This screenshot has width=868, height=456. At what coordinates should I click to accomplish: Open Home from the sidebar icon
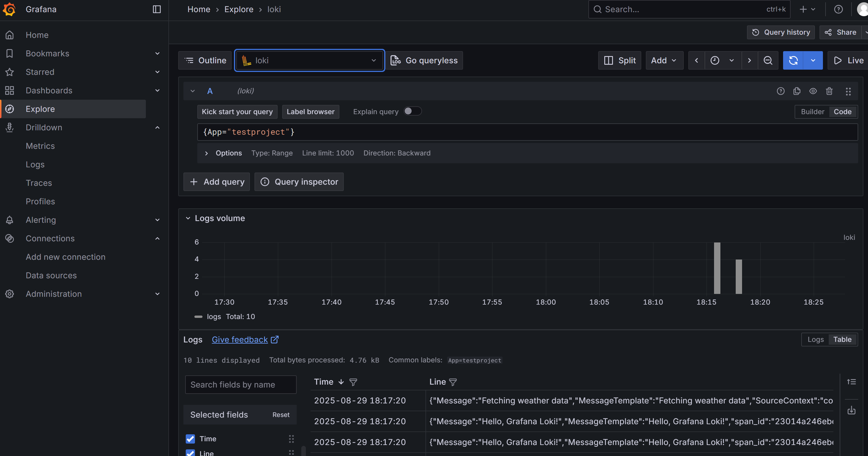coord(10,35)
